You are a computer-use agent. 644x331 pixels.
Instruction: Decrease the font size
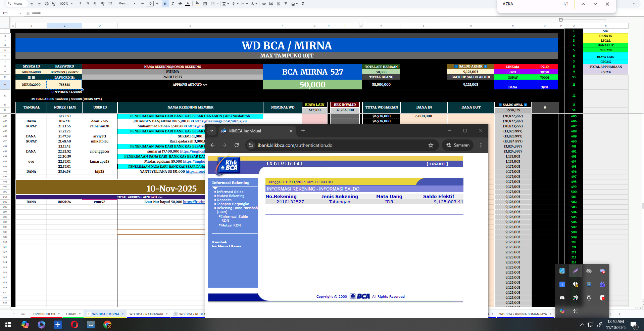142,4
